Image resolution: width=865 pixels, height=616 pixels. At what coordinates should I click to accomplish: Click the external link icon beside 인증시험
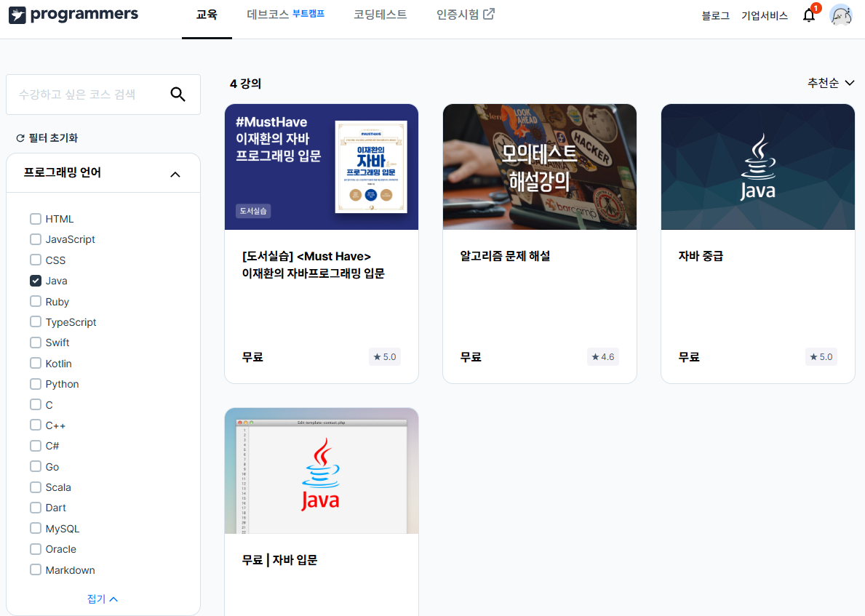[x=489, y=14]
